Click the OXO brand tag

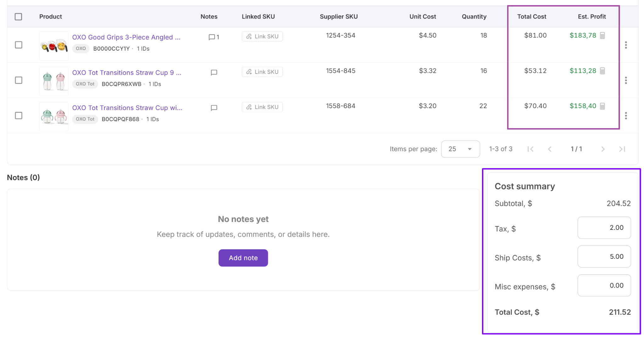(81, 48)
